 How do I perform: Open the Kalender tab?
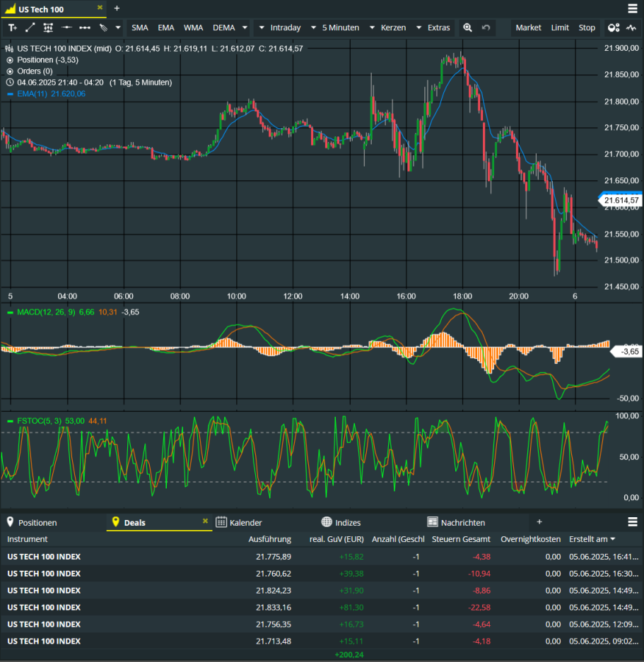[245, 523]
